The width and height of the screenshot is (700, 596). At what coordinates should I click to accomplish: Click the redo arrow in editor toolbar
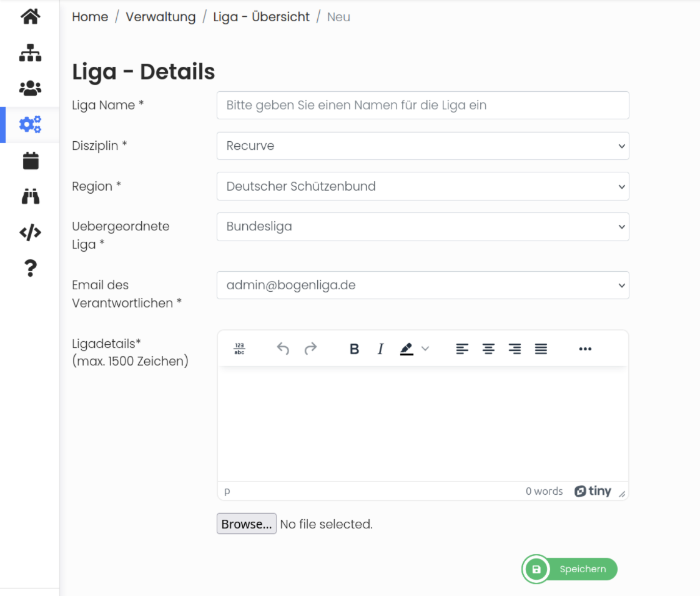coord(310,349)
